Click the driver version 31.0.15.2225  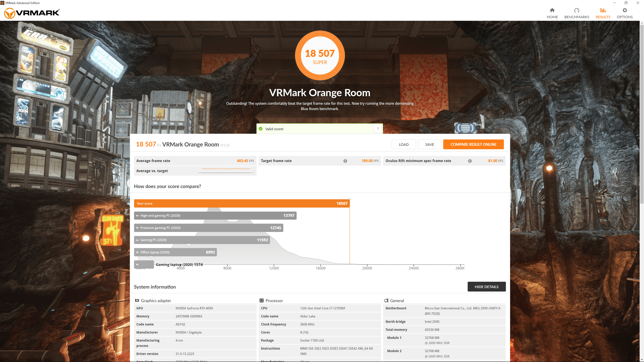click(x=185, y=354)
